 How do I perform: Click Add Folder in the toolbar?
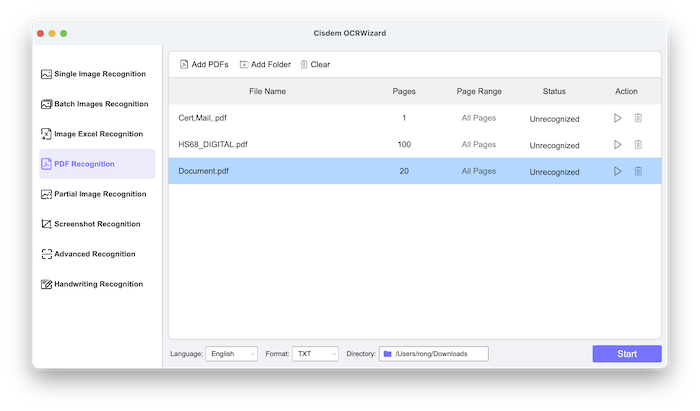point(265,64)
